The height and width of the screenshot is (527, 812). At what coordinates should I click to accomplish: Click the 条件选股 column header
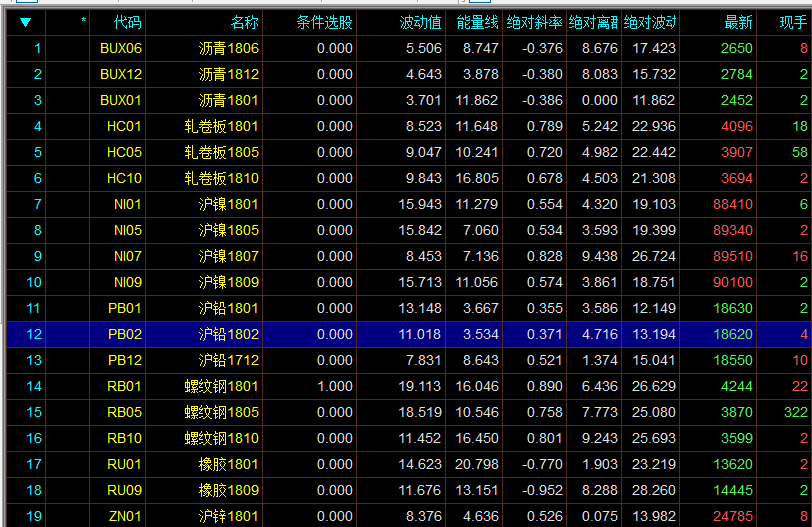click(324, 22)
